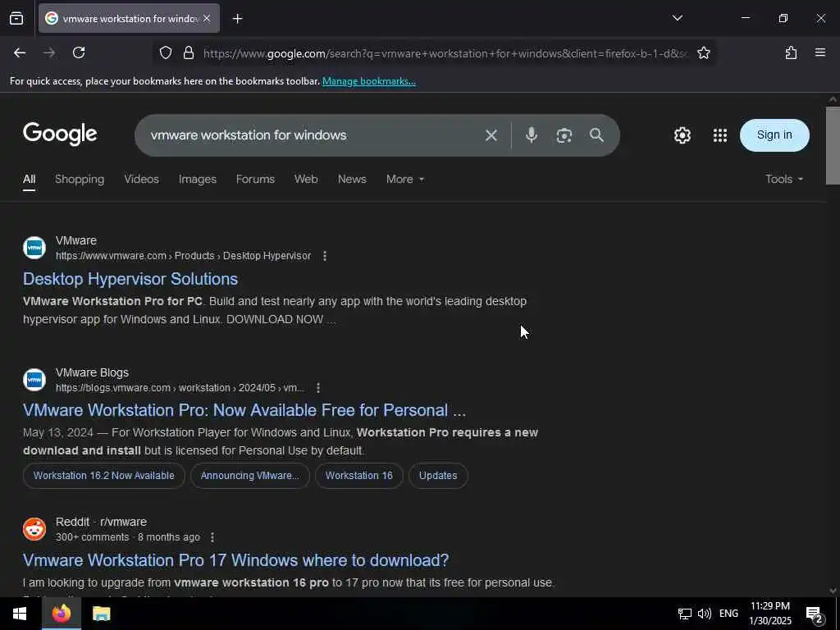Viewport: 840px width, 630px height.
Task: Open Firefox from the taskbar
Action: point(61,614)
